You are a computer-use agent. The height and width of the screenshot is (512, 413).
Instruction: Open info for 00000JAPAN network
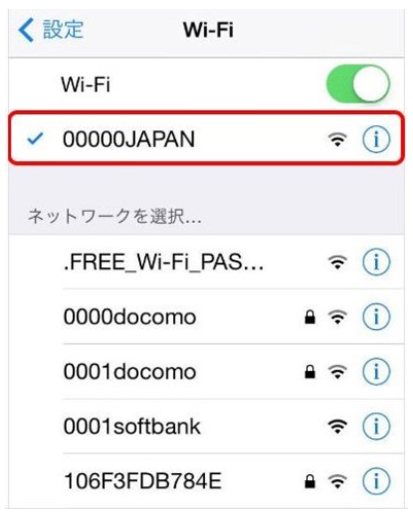[x=376, y=139]
